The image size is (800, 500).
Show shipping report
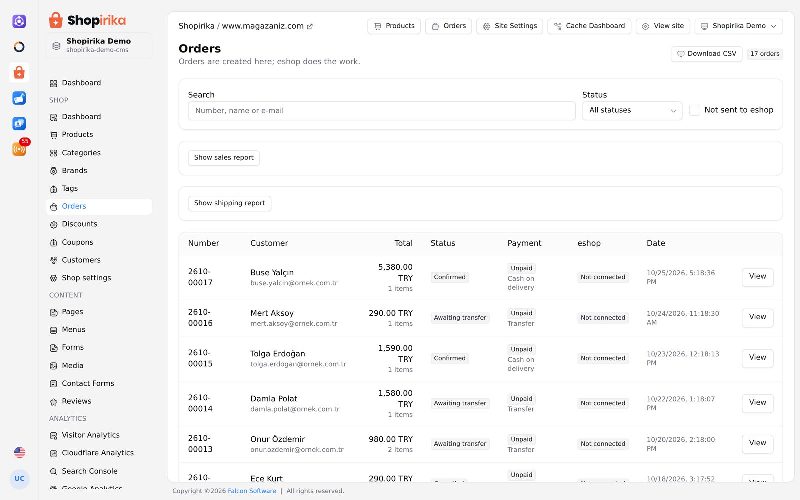pyautogui.click(x=230, y=203)
